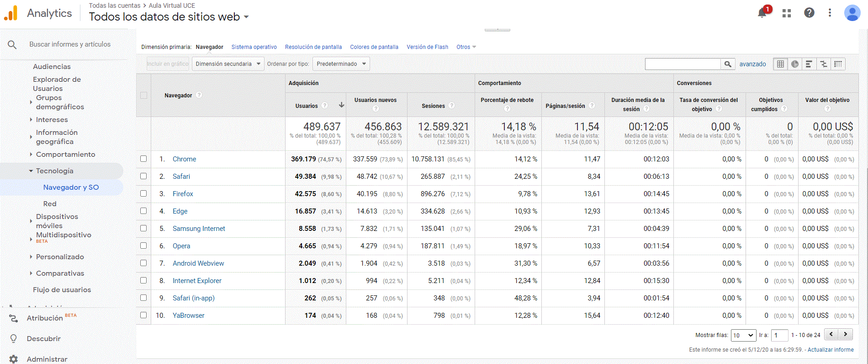The width and height of the screenshot is (868, 364).
Task: Open the Google apps grid icon
Action: click(x=786, y=13)
